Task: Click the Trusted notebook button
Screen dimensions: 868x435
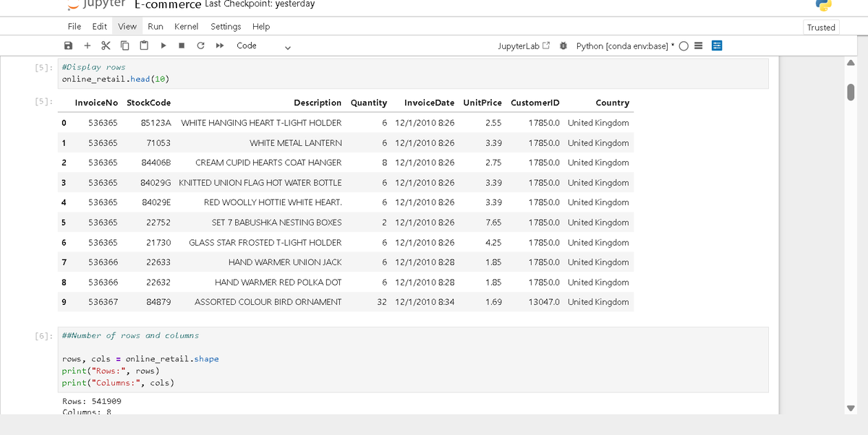Action: click(x=821, y=27)
